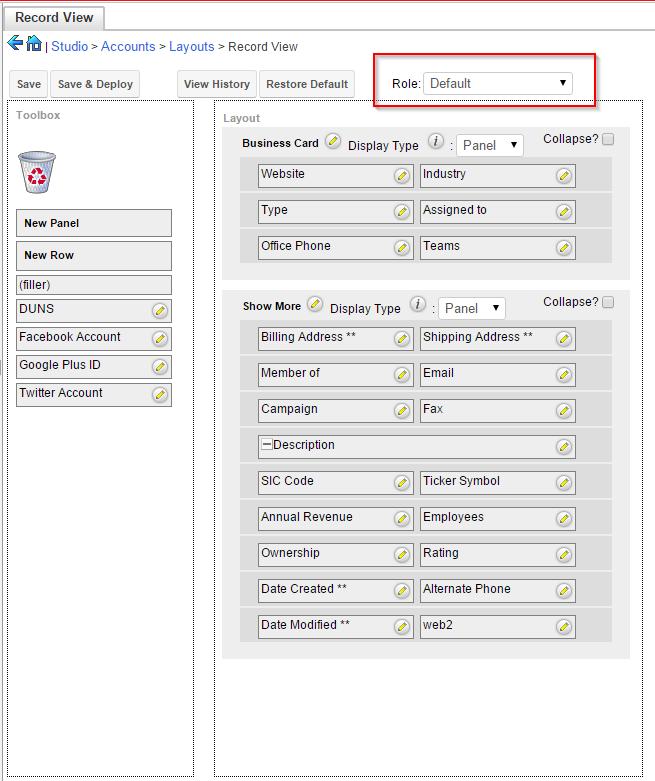This screenshot has height=781, width=655.
Task: Edit the Shipping Address pencil icon
Action: coord(564,339)
